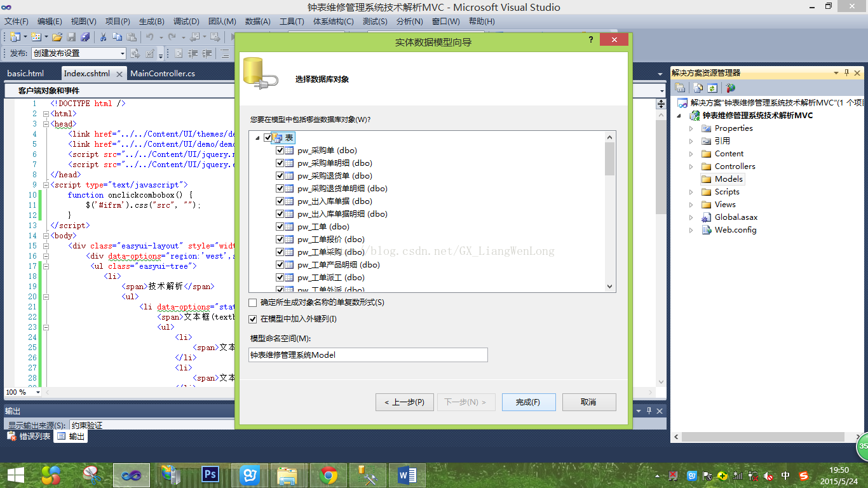868x488 pixels.
Task: Open the editor 100 % zoom dropdown
Action: click(38, 392)
